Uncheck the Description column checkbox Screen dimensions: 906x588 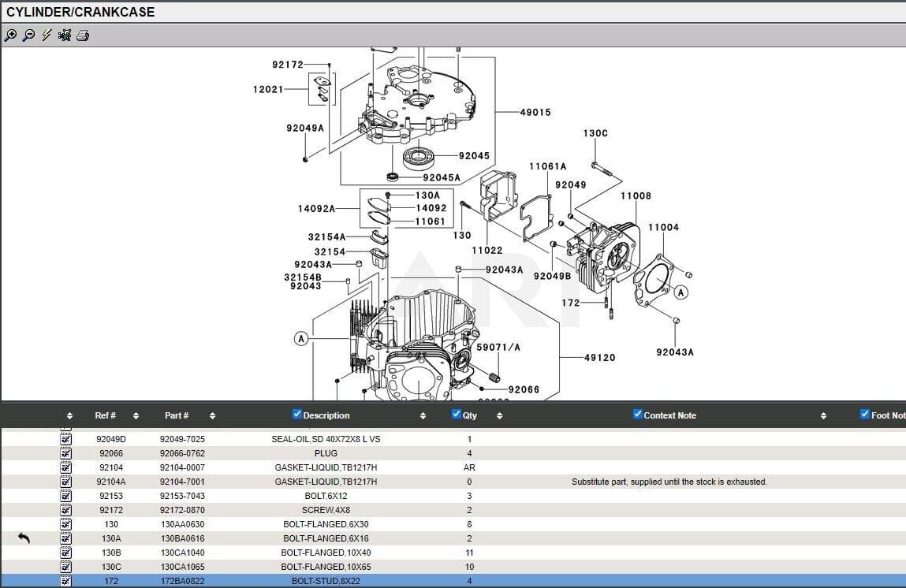[x=297, y=415]
